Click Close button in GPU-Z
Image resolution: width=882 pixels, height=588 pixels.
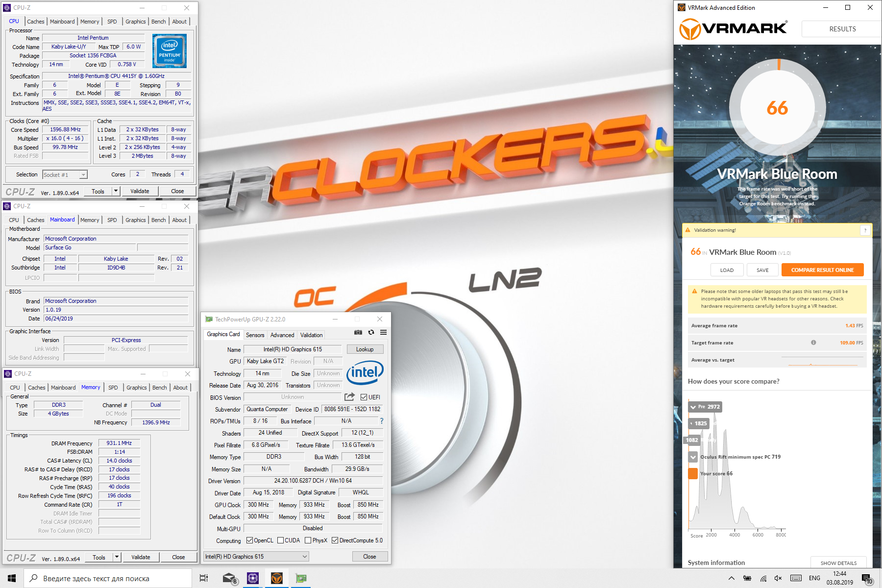[370, 557]
